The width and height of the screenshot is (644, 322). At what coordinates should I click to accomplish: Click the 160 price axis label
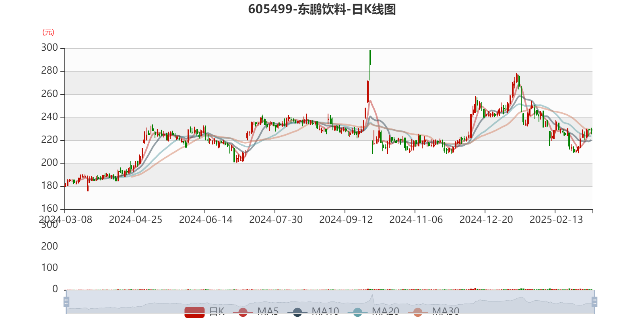click(50, 208)
